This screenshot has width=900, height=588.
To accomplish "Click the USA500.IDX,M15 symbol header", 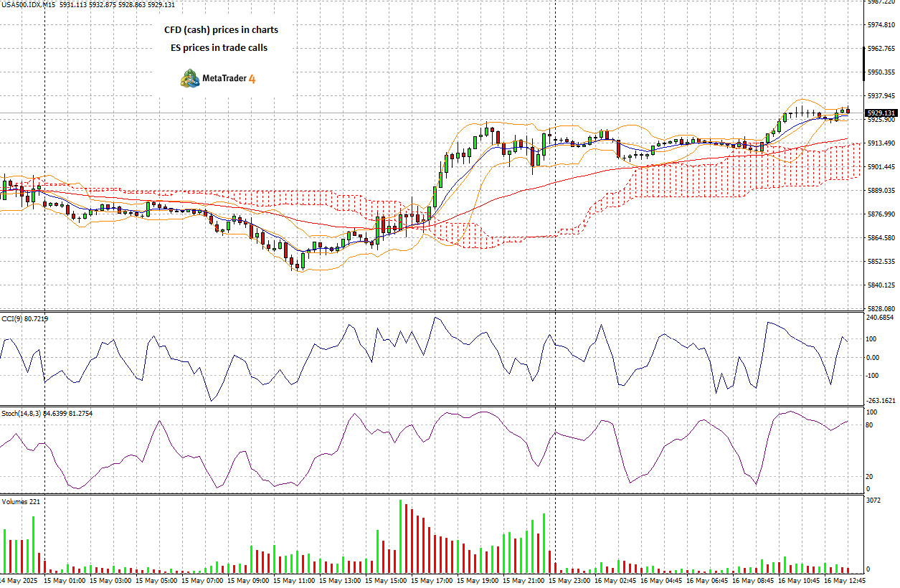I will point(29,5).
